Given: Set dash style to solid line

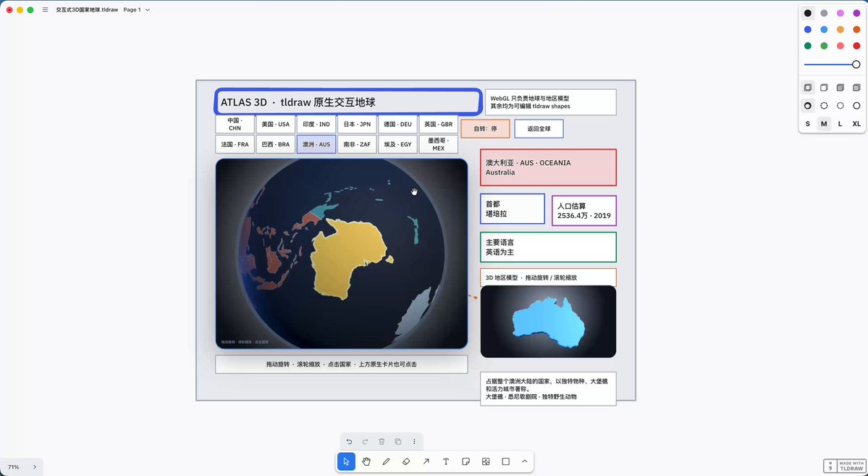Looking at the screenshot, I should [856, 105].
